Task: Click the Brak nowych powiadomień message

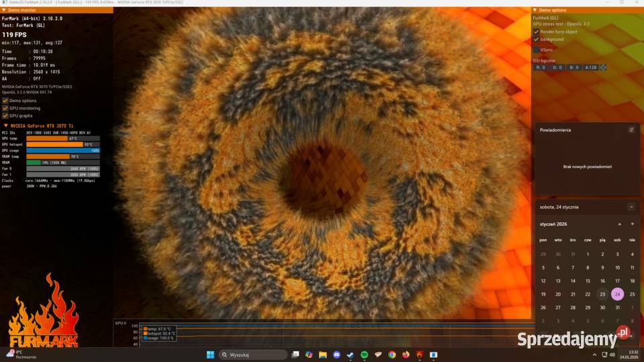Action: (x=588, y=167)
